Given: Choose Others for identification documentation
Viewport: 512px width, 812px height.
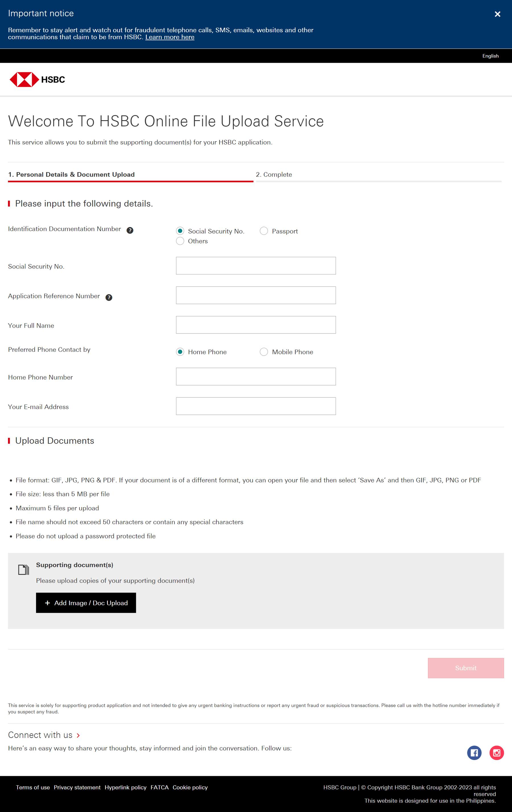Looking at the screenshot, I should [180, 241].
